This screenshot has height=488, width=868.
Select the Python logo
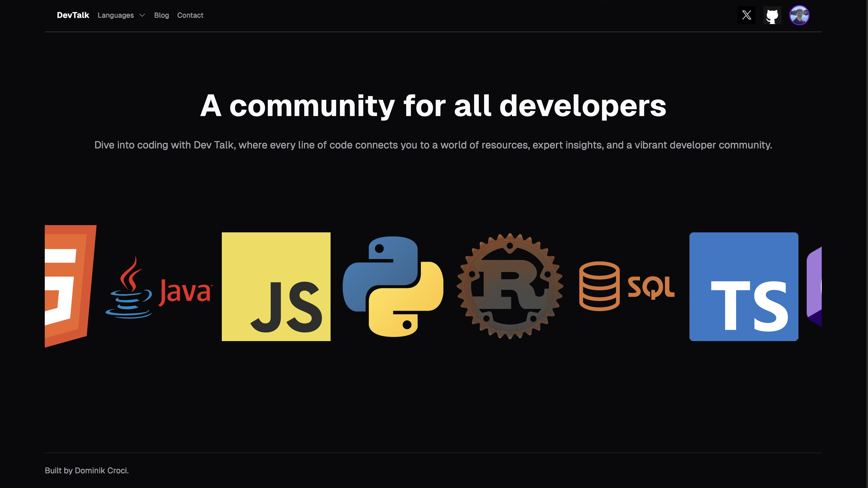pos(393,286)
